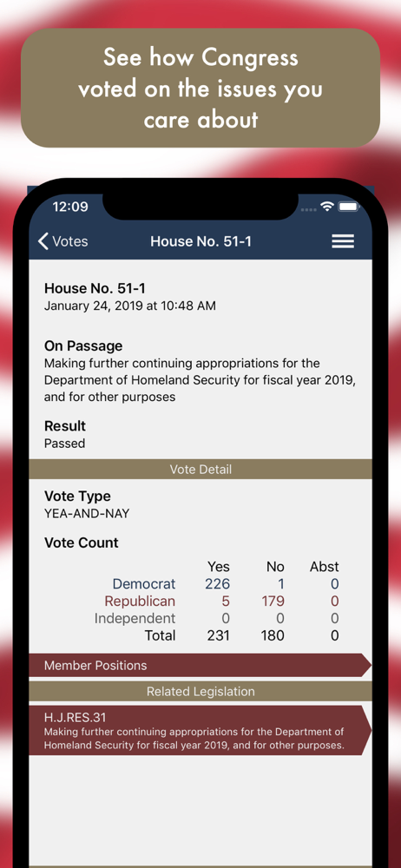The width and height of the screenshot is (401, 868).
Task: Open the hamburger menu icon
Action: 343,241
